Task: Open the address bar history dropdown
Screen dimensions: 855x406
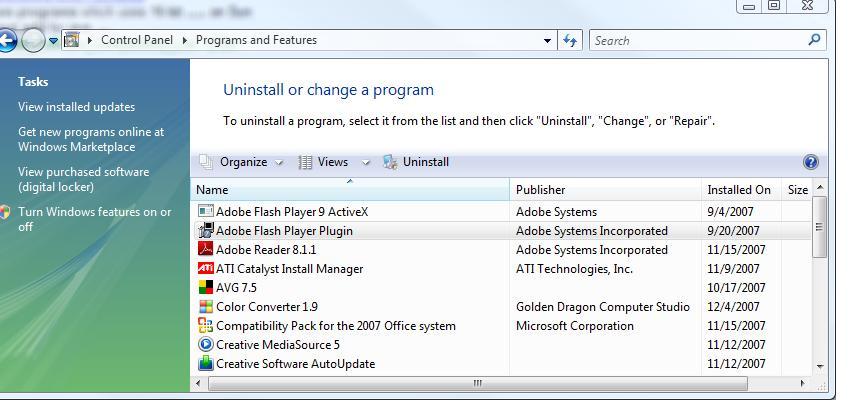Action: (547, 41)
